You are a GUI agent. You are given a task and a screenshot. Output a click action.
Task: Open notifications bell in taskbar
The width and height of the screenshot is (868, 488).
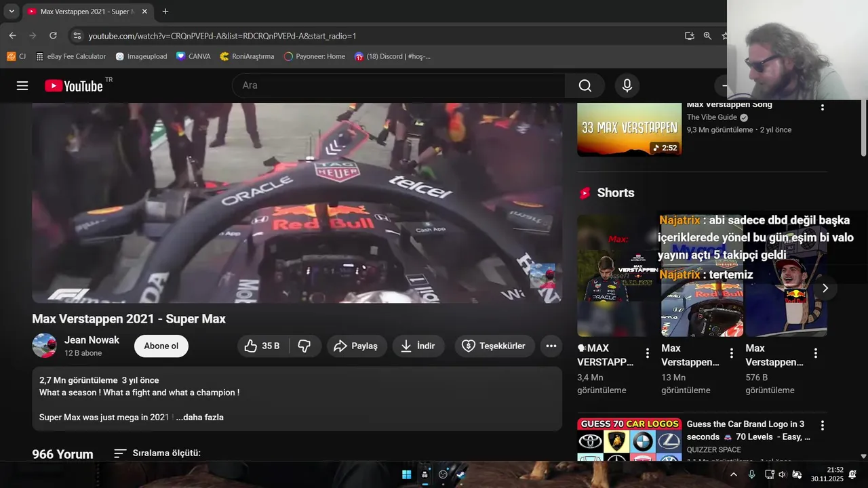point(852,474)
